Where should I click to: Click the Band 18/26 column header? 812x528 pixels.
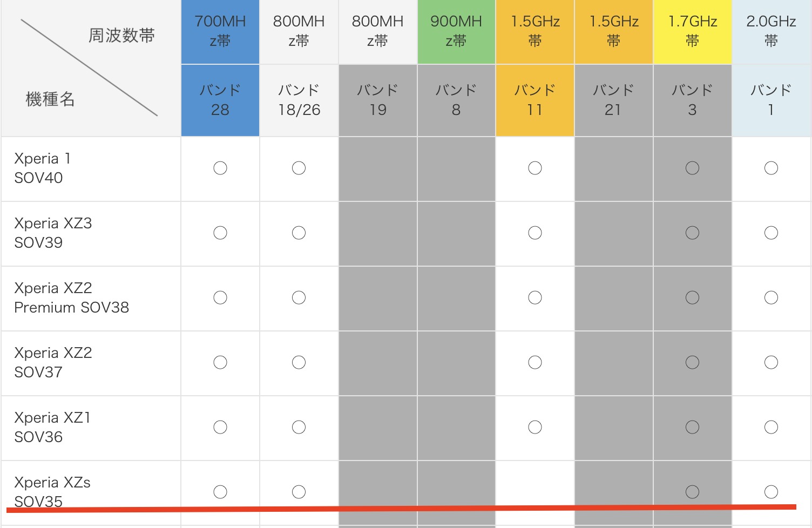point(299,100)
